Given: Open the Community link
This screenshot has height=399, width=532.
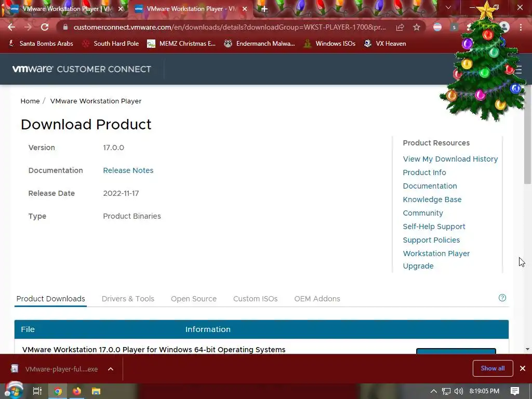Looking at the screenshot, I should (423, 214).
